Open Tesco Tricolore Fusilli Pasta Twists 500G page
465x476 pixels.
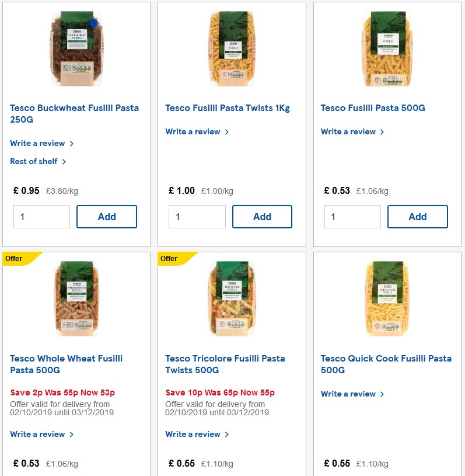tap(226, 364)
